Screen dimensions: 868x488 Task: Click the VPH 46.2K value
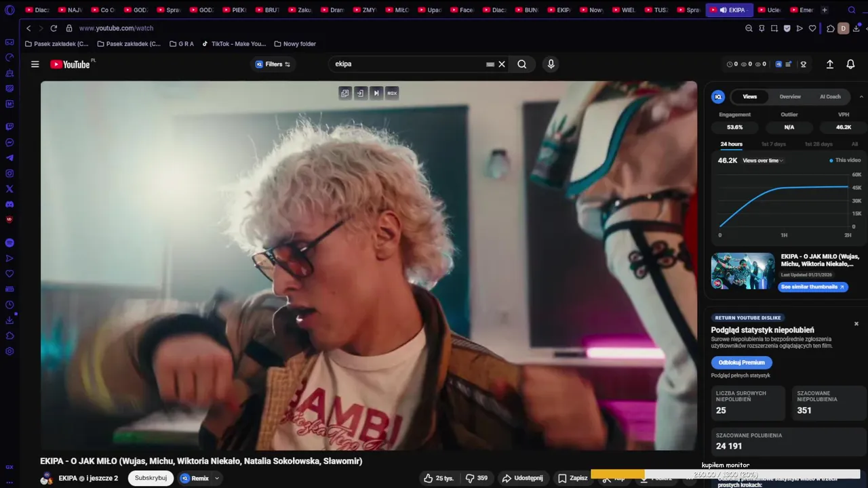point(844,127)
